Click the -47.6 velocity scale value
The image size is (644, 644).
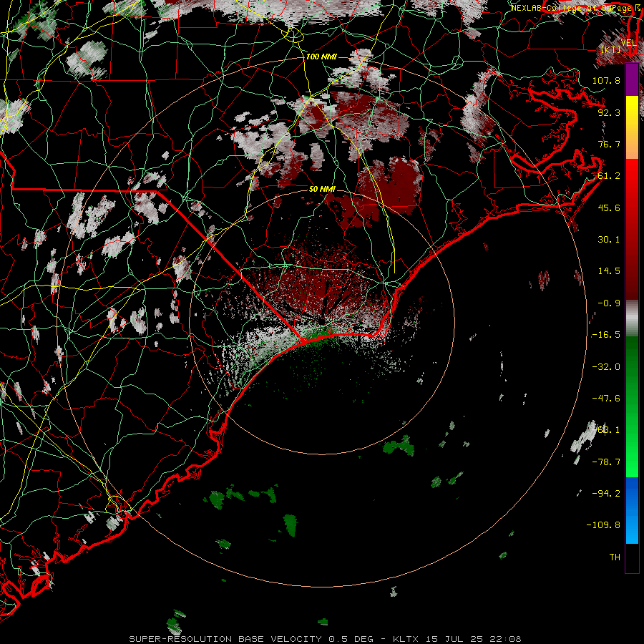(606, 399)
